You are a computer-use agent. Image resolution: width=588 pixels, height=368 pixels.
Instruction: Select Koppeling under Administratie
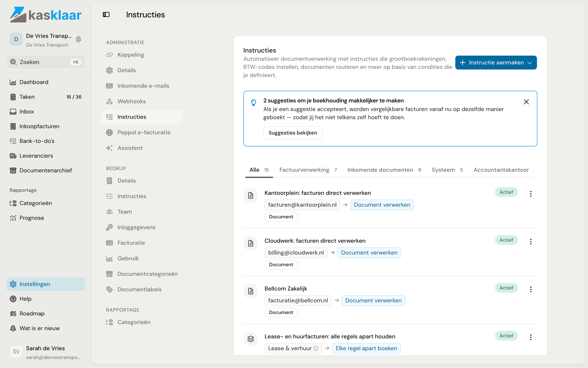(x=142, y=55)
